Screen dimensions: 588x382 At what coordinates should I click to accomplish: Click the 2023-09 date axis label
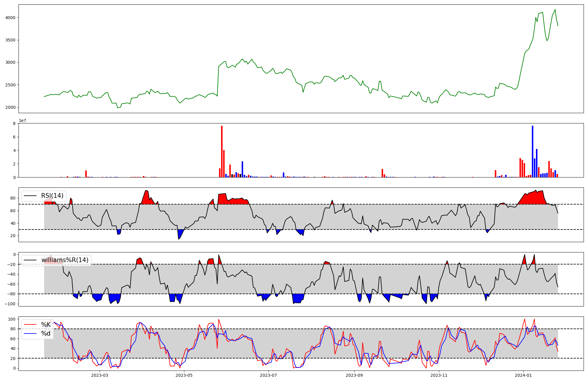[x=354, y=375]
